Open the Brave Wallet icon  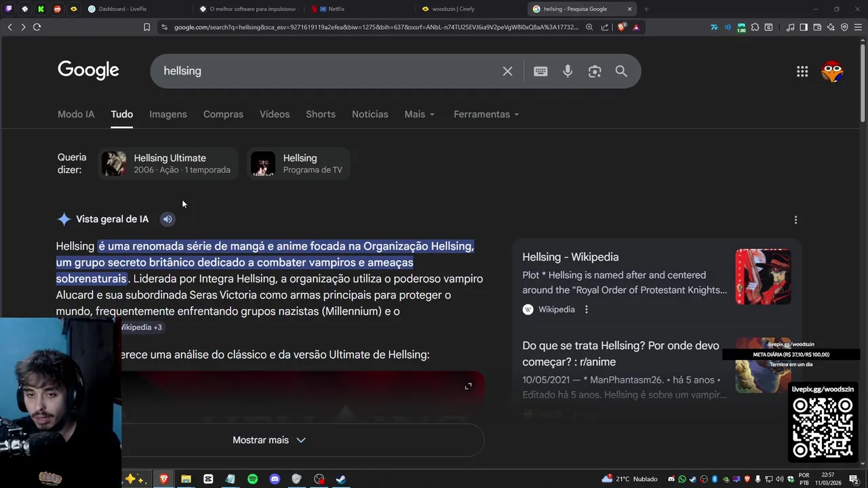click(x=817, y=27)
